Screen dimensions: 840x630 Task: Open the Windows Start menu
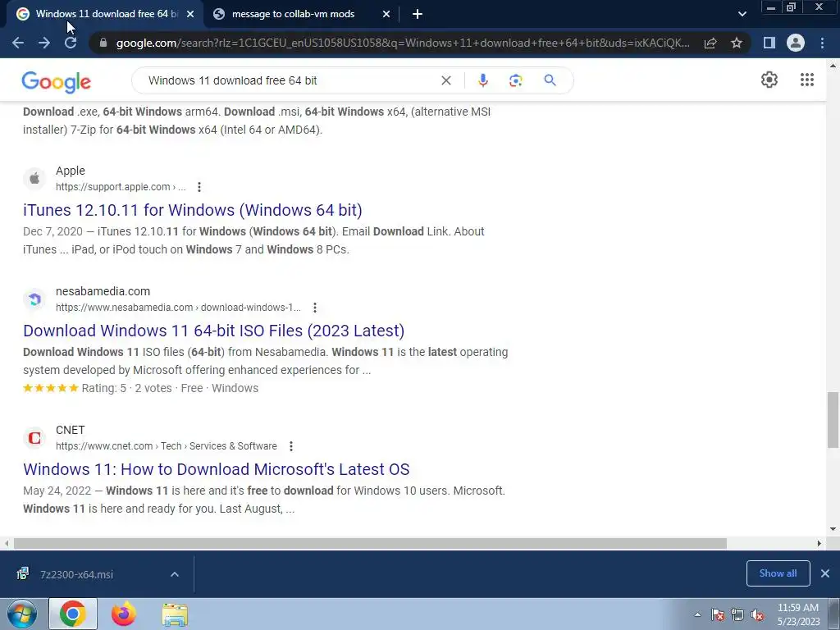(x=22, y=614)
